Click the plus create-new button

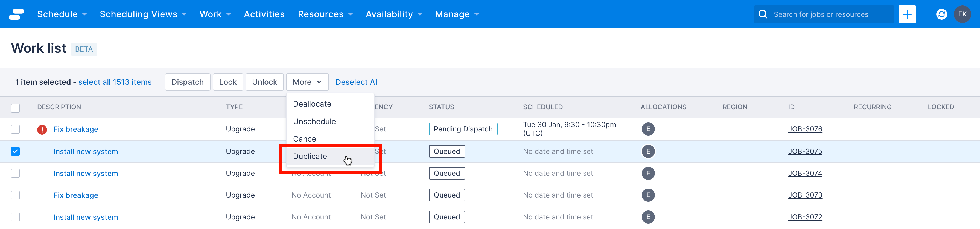(907, 14)
